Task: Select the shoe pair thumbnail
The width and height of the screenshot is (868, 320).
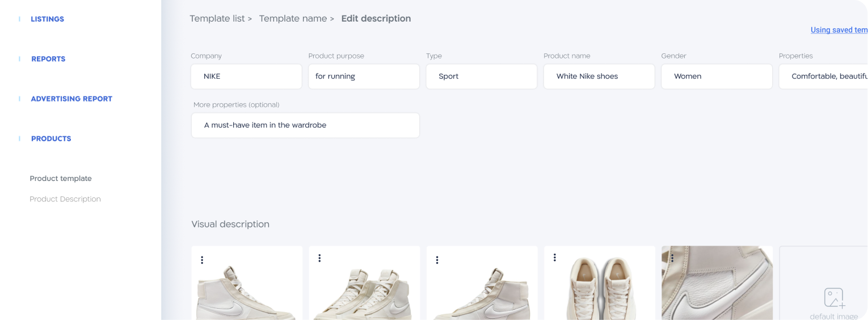Action: (364, 283)
